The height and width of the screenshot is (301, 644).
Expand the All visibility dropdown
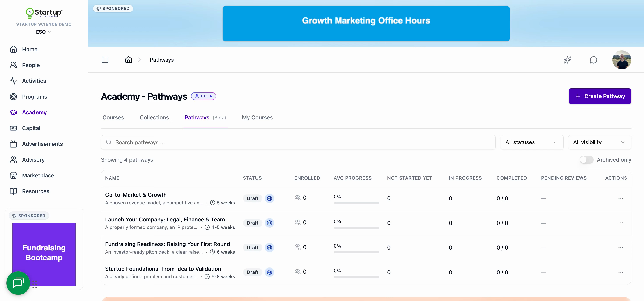(600, 142)
